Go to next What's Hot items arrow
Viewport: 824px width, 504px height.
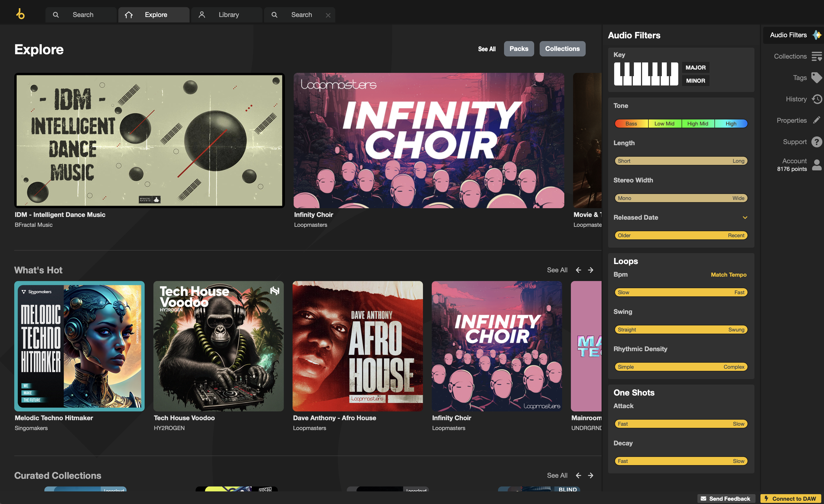coord(591,270)
